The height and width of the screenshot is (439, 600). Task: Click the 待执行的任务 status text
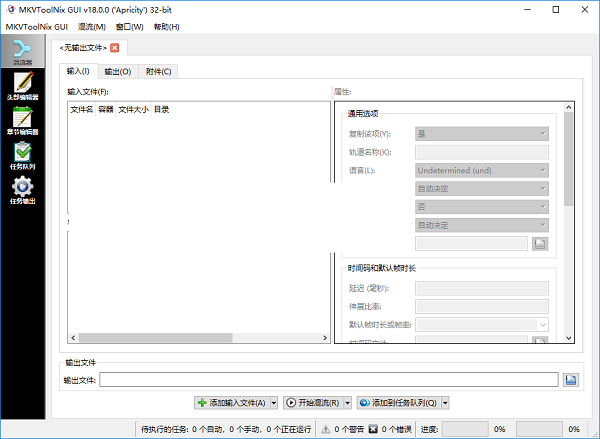[x=226, y=429]
